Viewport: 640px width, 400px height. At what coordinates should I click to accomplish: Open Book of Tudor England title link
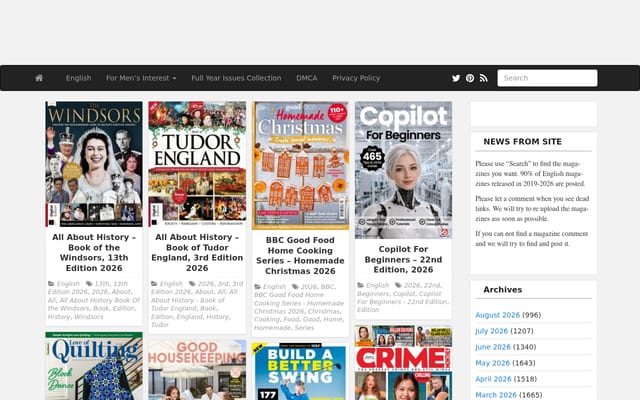point(197,253)
